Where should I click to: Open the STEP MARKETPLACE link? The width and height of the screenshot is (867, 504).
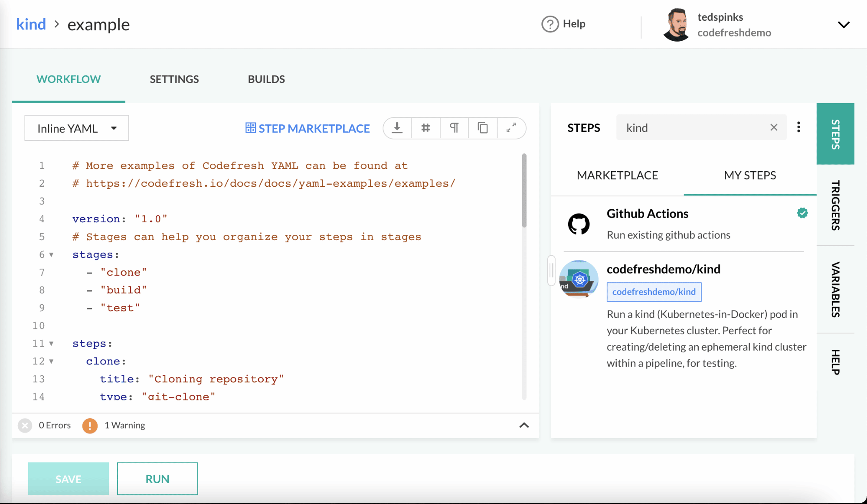[x=308, y=128]
